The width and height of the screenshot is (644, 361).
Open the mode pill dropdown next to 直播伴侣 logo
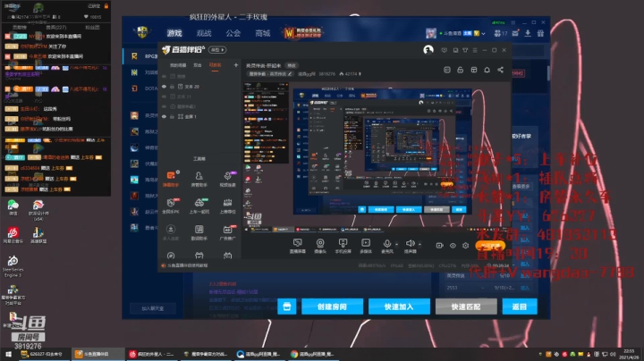(217, 50)
